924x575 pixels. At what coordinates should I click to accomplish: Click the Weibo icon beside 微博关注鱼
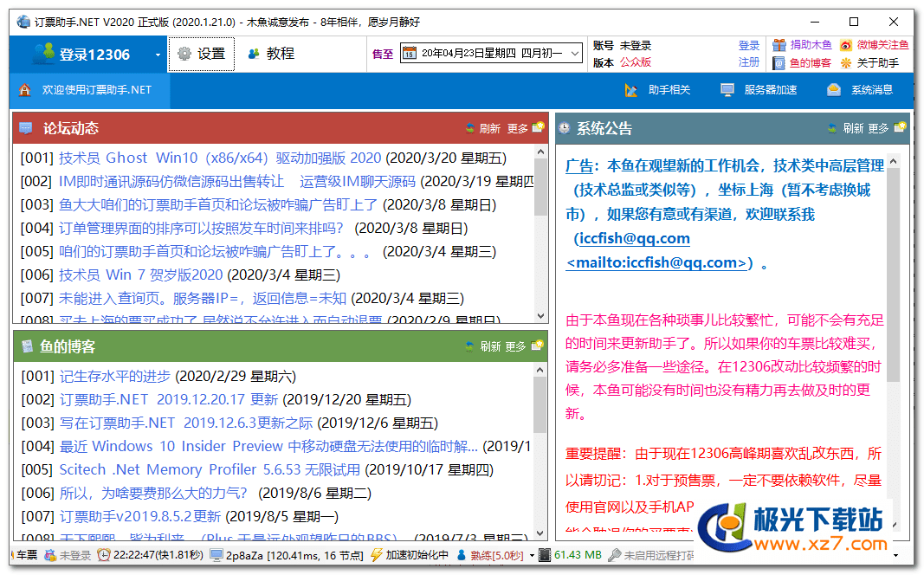tap(845, 45)
